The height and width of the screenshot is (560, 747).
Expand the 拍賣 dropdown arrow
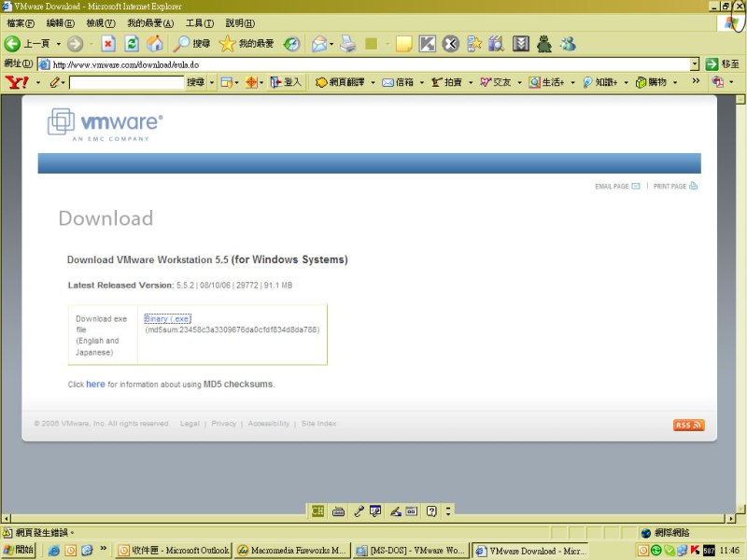(x=471, y=83)
